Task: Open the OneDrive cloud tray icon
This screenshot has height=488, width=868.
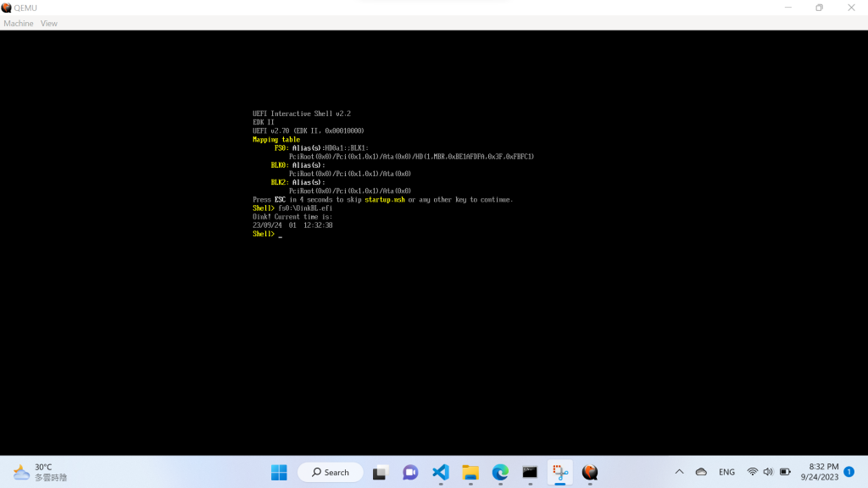Action: (701, 472)
